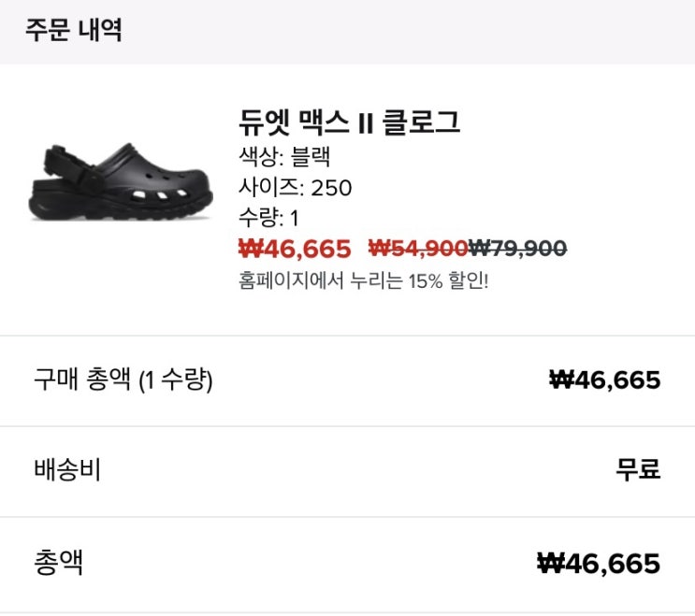Viewport: 695px width, 616px height.
Task: Select the 블랙 color value
Action: 311,157
